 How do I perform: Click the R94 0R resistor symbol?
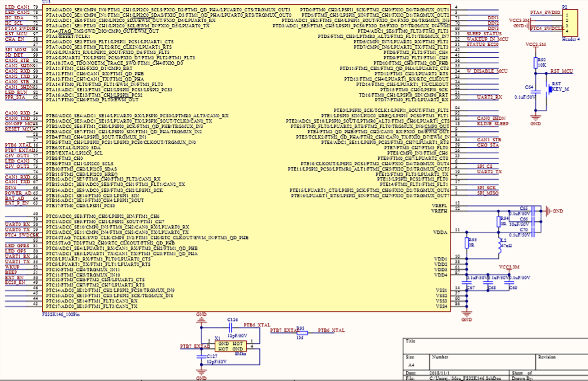tap(499, 221)
